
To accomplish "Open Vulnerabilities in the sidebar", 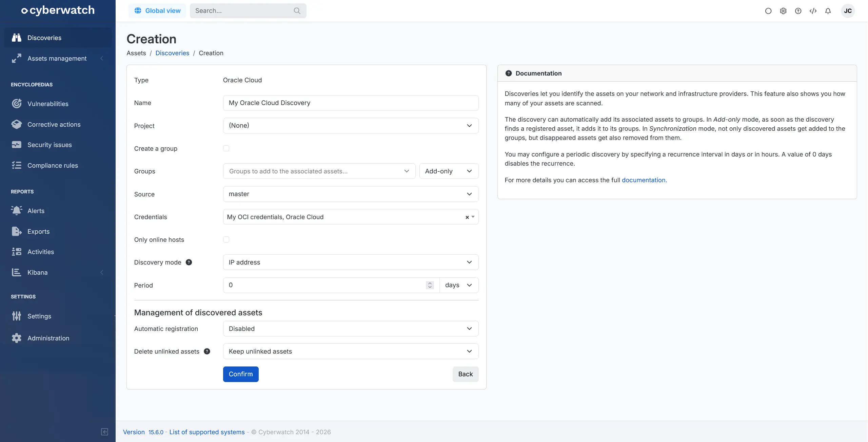I will click(x=48, y=104).
